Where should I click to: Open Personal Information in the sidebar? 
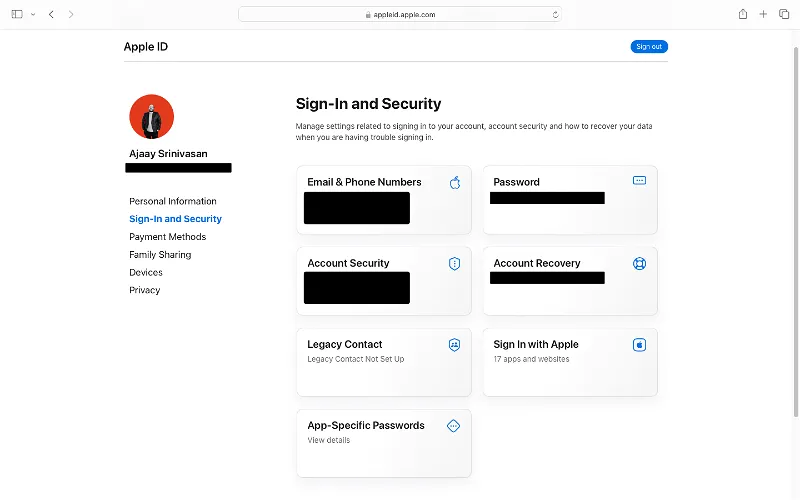(172, 201)
